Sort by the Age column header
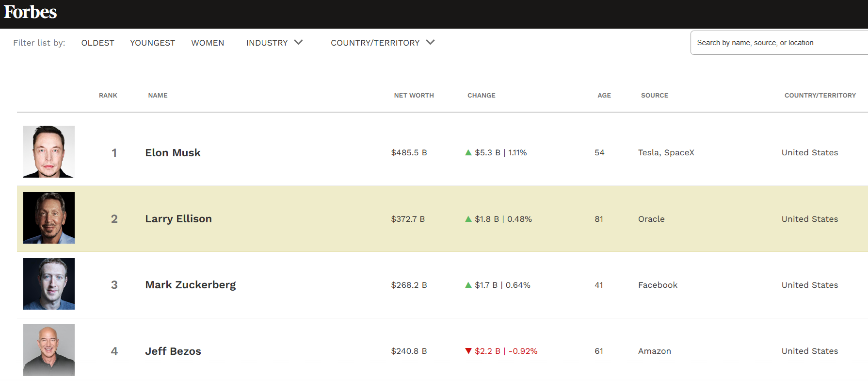This screenshot has height=381, width=868. pos(604,96)
